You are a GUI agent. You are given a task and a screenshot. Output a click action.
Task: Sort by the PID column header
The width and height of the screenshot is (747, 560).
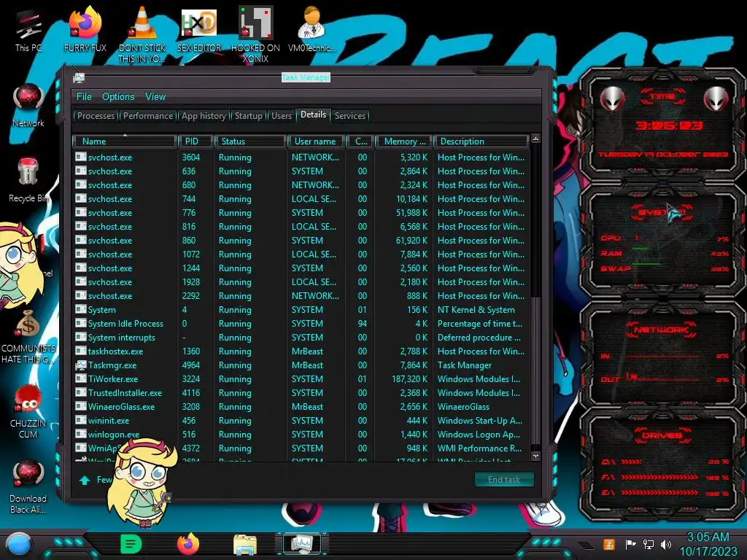coord(196,141)
